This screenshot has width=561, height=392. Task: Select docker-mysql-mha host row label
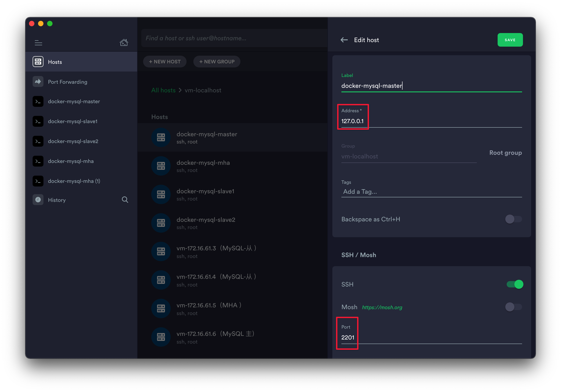coord(203,163)
